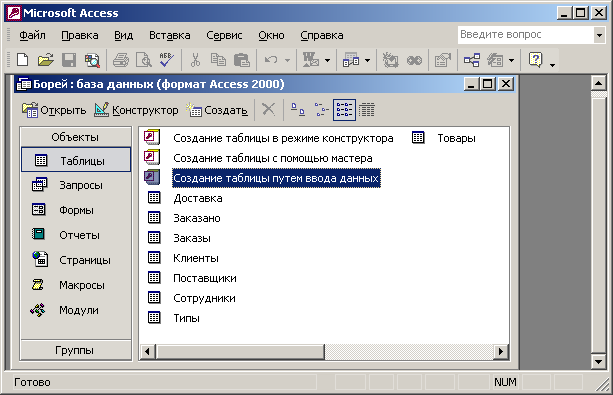Select the Сотрудники table
The image size is (613, 395).
(x=192, y=298)
